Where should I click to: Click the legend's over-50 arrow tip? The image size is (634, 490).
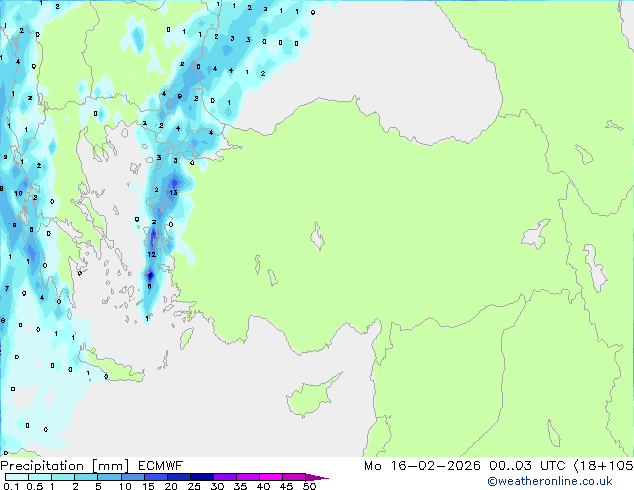click(317, 477)
